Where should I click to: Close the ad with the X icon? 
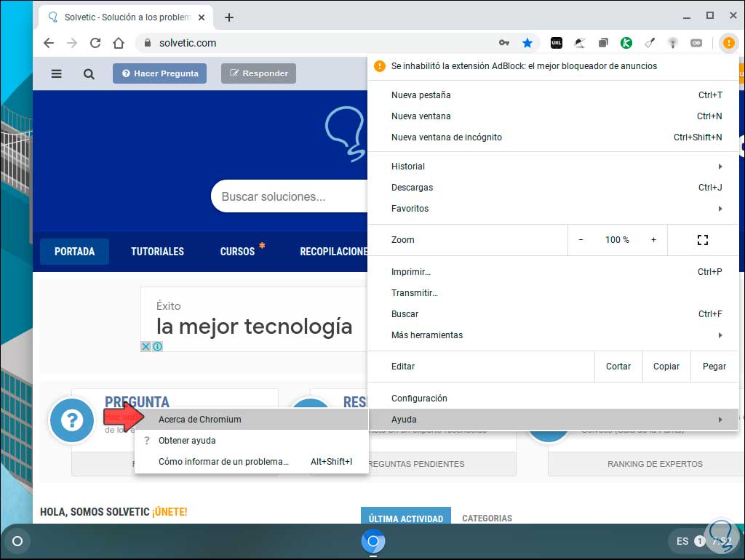[146, 347]
